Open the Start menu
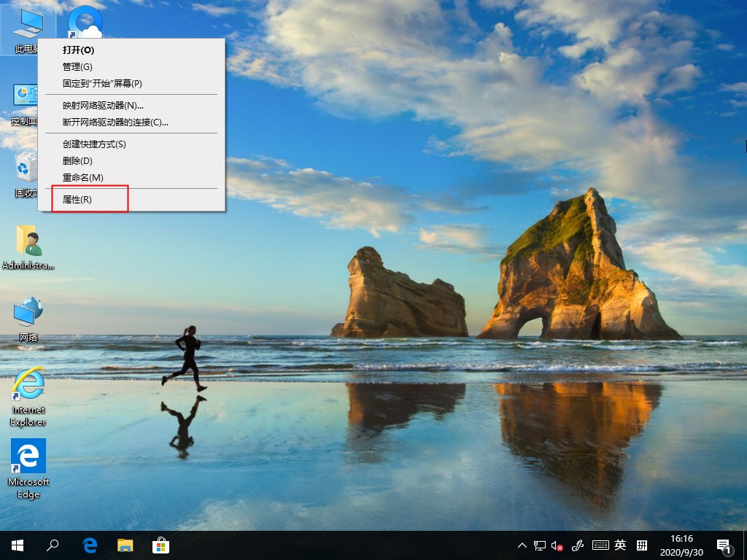747x560 pixels. coord(16,545)
